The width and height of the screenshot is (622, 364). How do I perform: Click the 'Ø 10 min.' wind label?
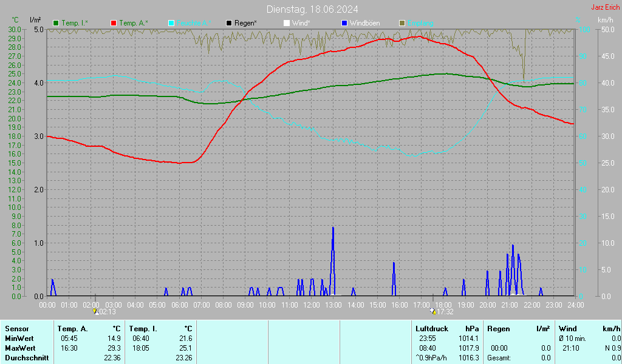[572, 339]
